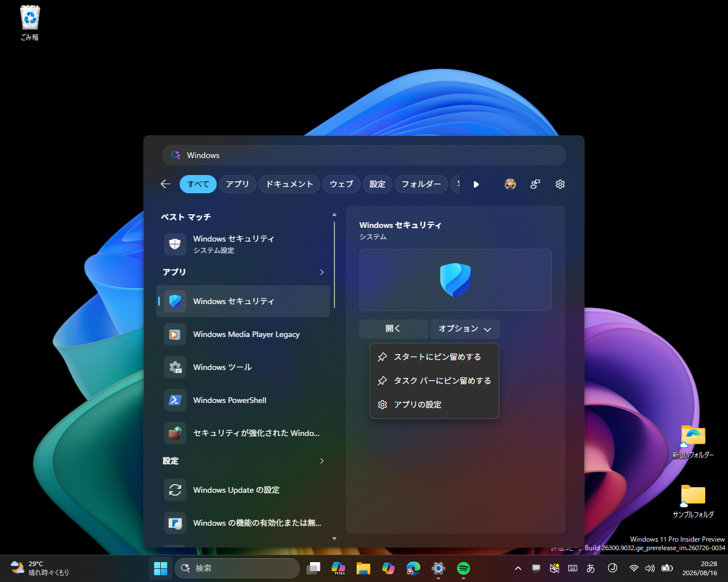Expand the 設定 section chevron

tap(322, 461)
